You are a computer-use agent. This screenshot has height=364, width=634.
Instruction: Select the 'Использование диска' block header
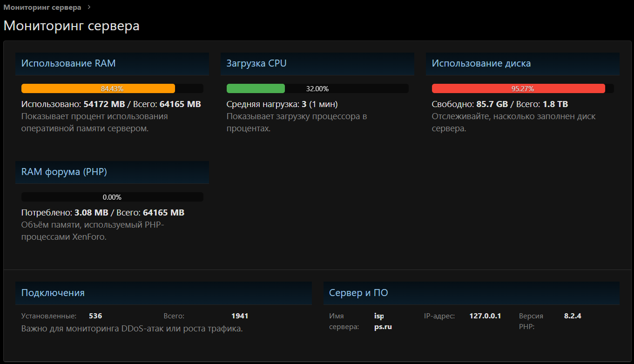(x=481, y=63)
